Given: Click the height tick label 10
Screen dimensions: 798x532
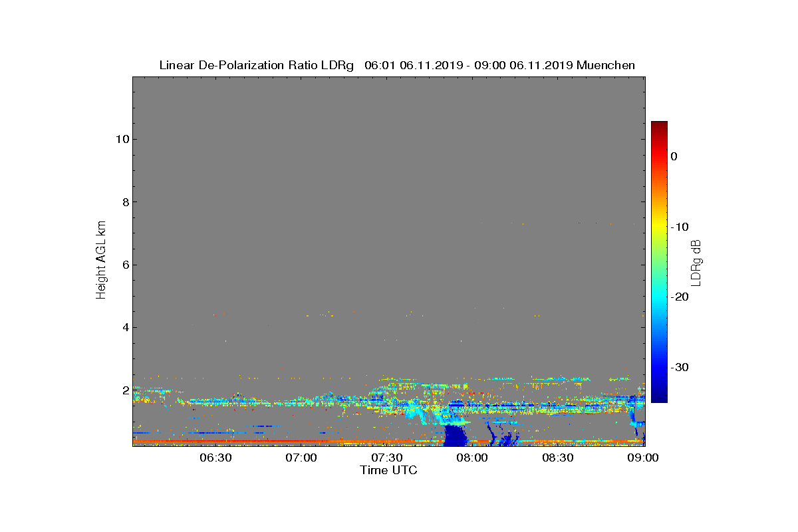Looking at the screenshot, I should 121,139.
